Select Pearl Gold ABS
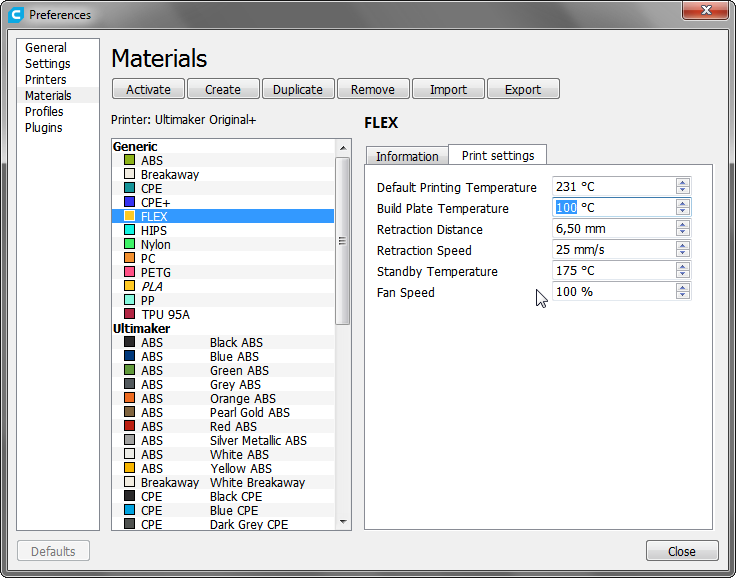Screen dimensions: 736x578 (x=223, y=412)
